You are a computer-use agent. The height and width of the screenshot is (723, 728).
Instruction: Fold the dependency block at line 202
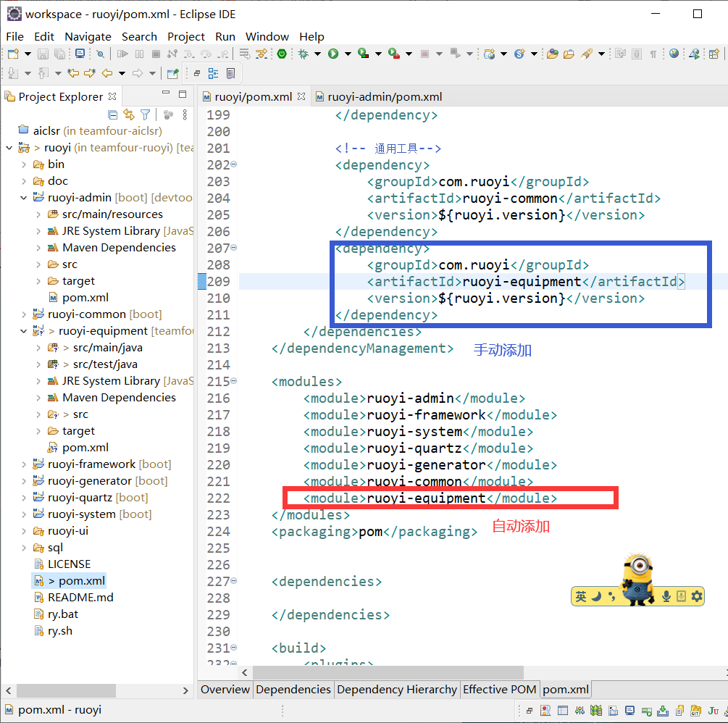[234, 164]
